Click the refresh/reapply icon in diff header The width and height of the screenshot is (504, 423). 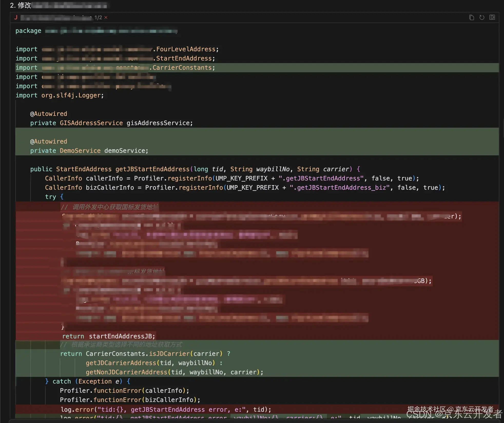pos(482,17)
